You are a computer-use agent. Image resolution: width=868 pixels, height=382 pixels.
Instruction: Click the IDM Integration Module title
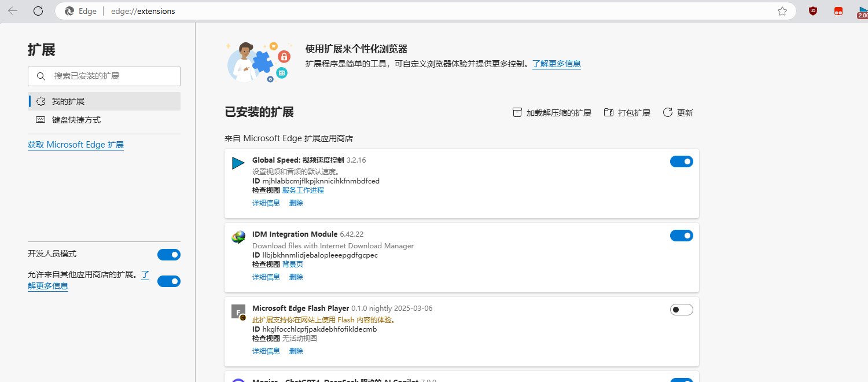(x=295, y=234)
